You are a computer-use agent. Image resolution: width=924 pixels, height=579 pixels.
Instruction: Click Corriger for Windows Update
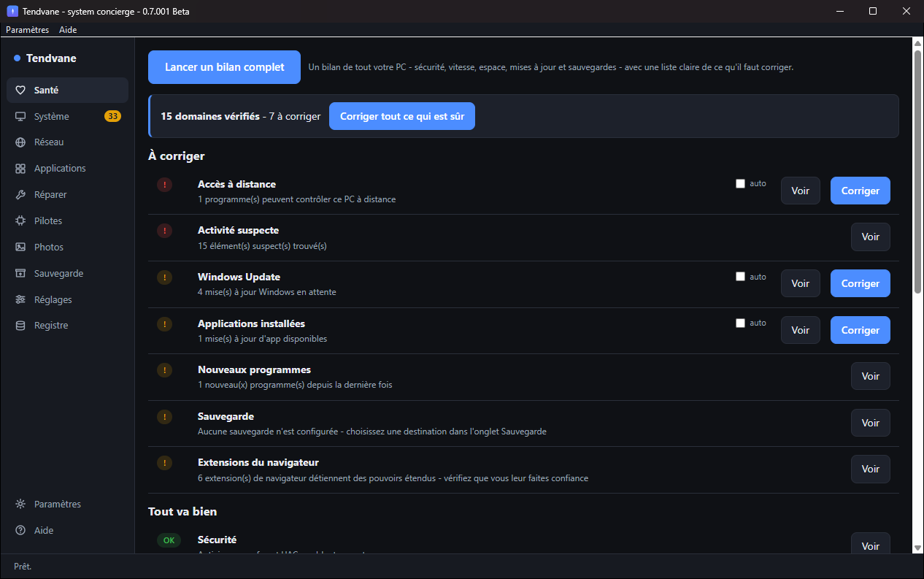[x=861, y=283]
